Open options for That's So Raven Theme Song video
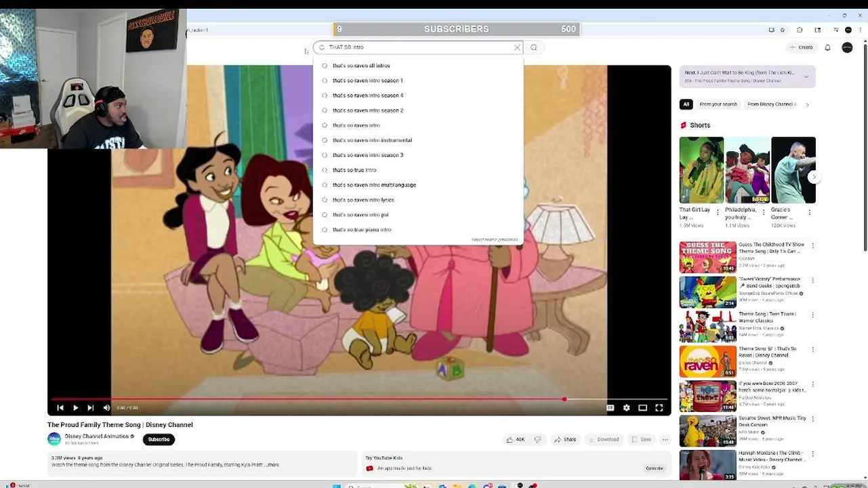 (812, 350)
